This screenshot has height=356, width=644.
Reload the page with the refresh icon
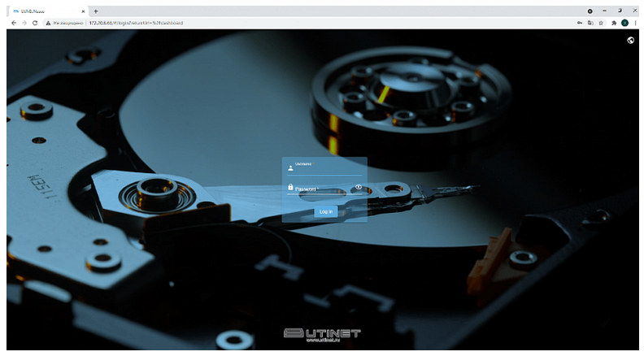pyautogui.click(x=35, y=23)
